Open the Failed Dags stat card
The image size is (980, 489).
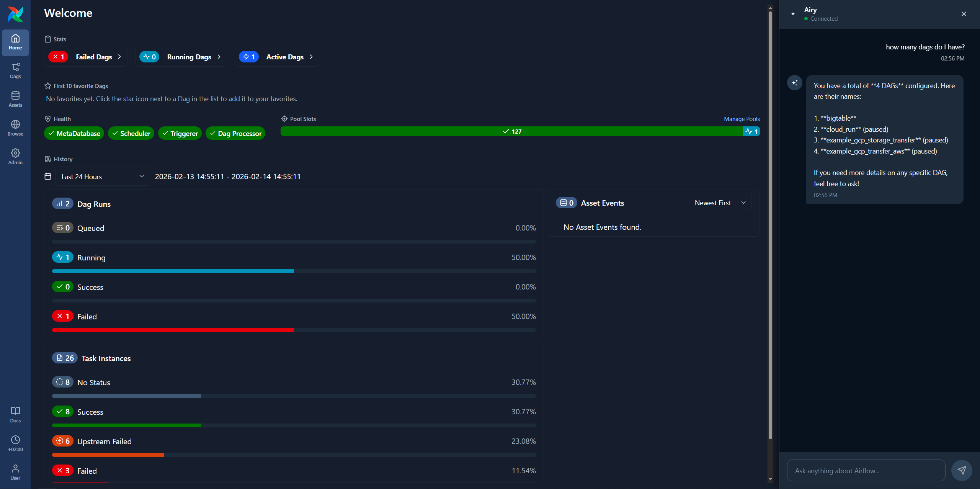tap(86, 57)
